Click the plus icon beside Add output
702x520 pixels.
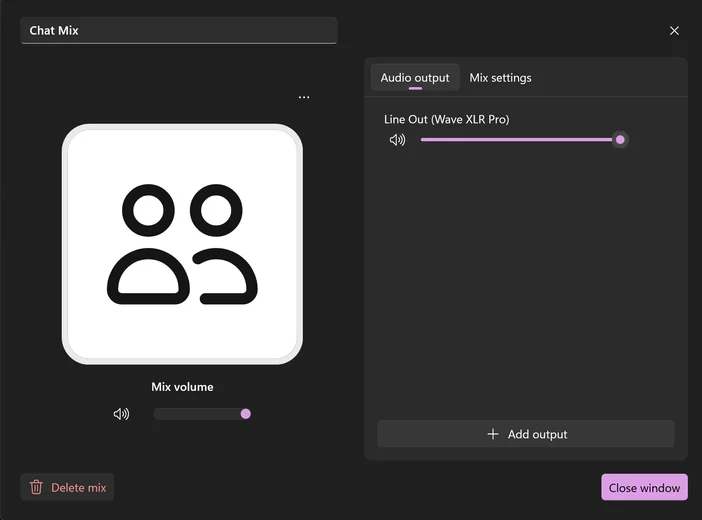[492, 434]
